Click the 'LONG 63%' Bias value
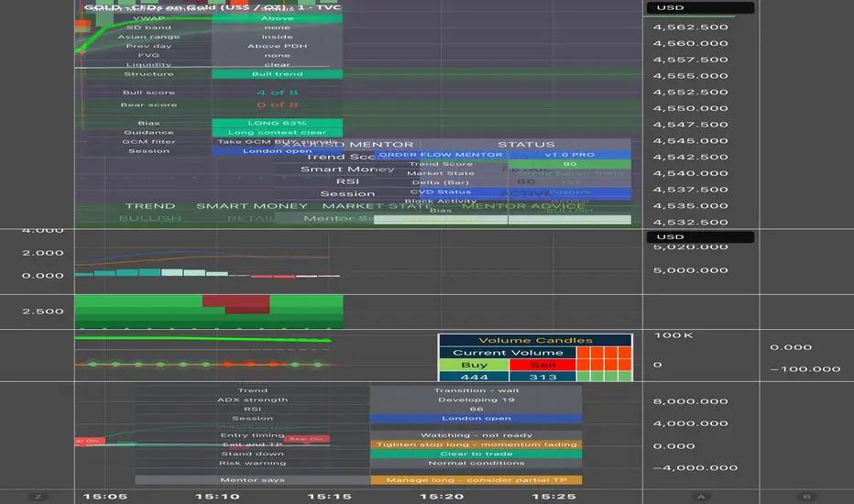 point(278,123)
